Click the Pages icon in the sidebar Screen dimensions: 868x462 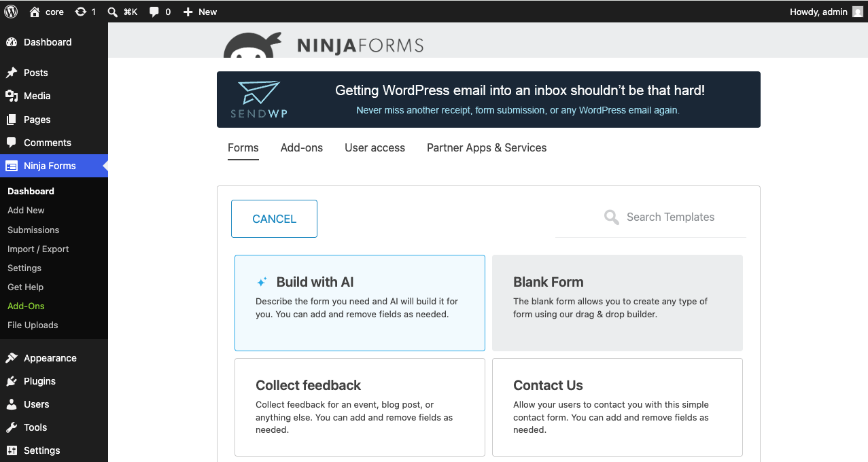(x=12, y=120)
